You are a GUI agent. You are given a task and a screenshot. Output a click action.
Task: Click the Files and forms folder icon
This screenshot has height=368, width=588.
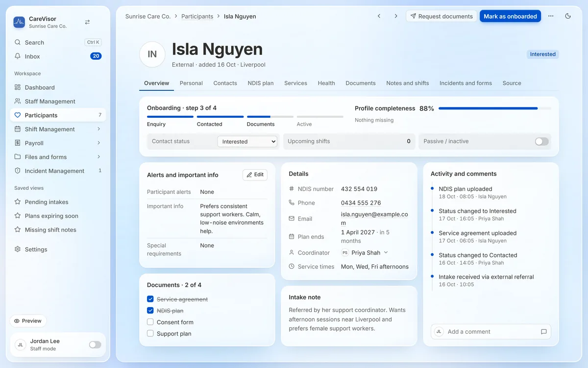[18, 157]
